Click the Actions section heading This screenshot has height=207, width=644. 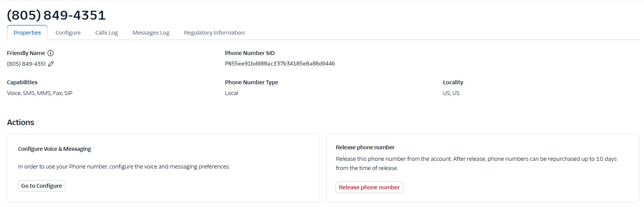tap(20, 122)
